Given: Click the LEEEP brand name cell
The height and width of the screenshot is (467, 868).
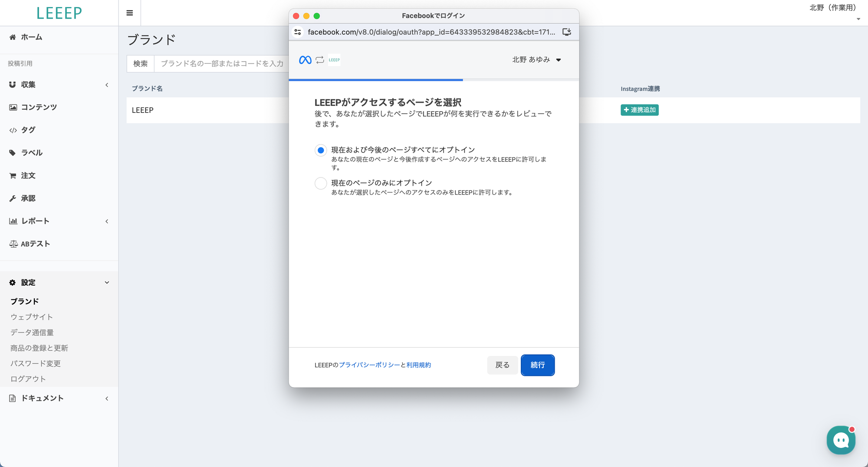Looking at the screenshot, I should pyautogui.click(x=143, y=110).
